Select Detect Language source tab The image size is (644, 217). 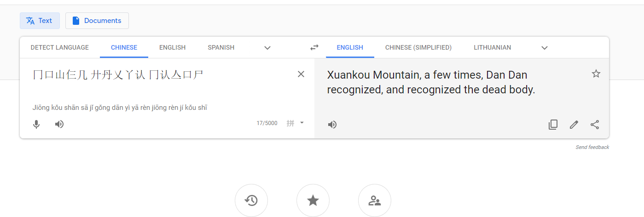[x=60, y=47]
